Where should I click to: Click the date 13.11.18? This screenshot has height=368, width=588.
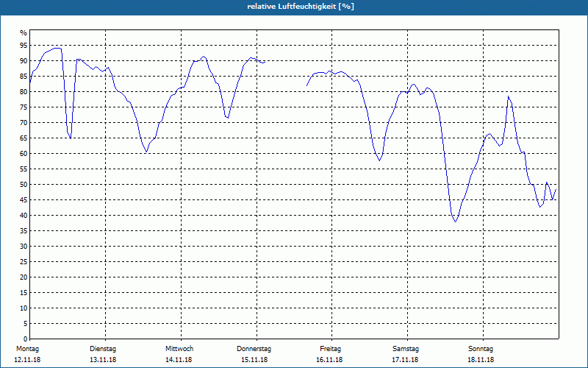click(103, 360)
